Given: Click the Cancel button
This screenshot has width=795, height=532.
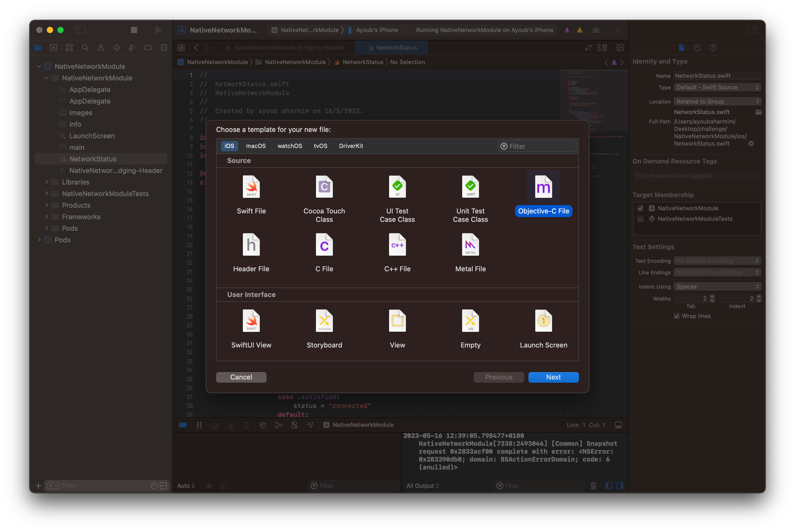Looking at the screenshot, I should click(241, 377).
